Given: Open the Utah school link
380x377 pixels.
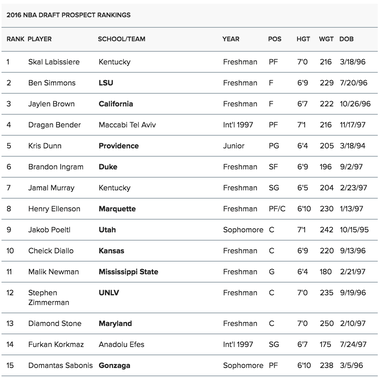Looking at the screenshot, I should tap(107, 230).
